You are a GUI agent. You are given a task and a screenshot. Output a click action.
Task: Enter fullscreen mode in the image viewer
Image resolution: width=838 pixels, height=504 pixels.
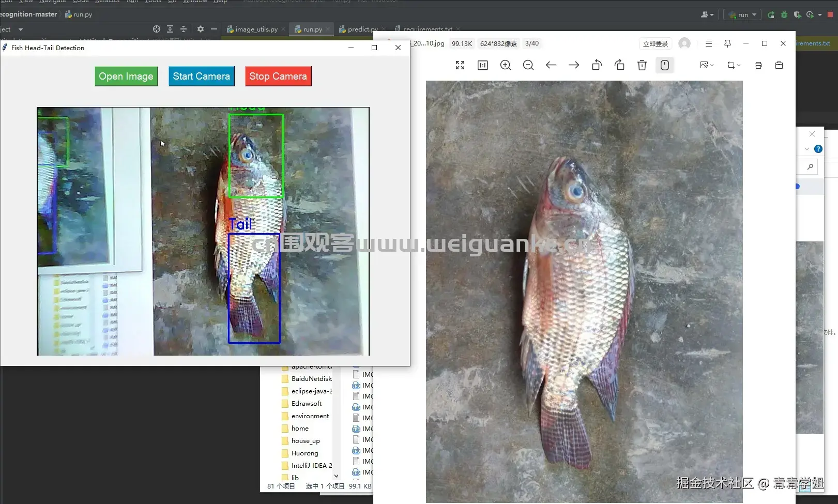tap(460, 65)
